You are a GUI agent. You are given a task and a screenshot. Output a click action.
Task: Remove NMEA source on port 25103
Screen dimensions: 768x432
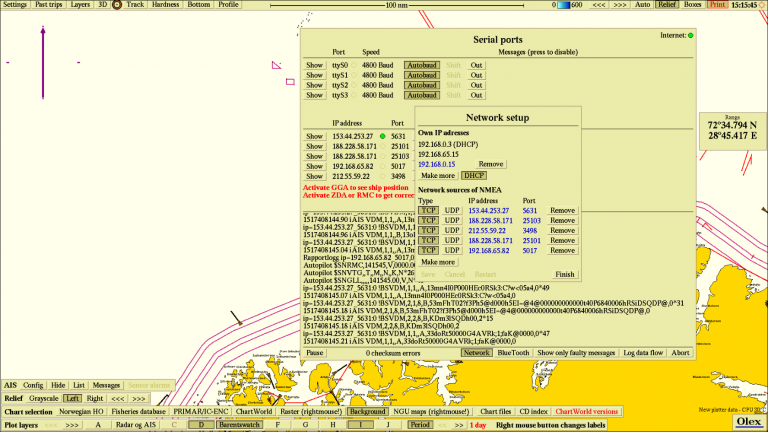click(x=562, y=220)
